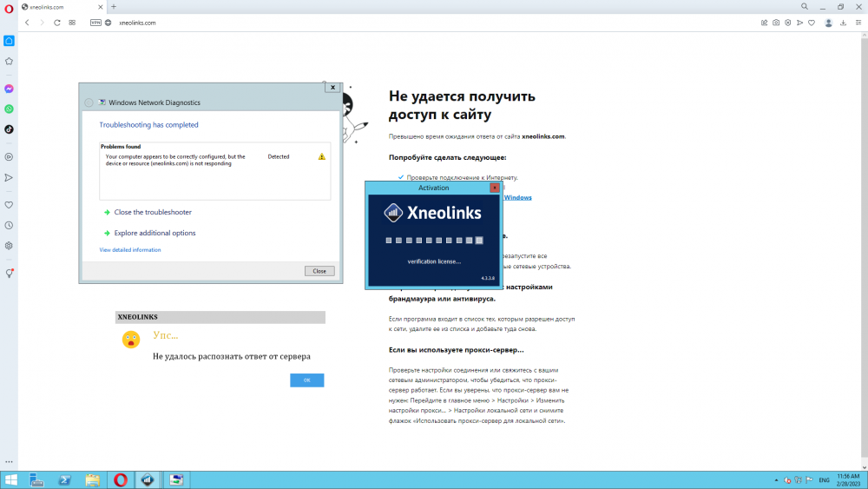868x489 pixels.
Task: Open the Windows Start button
Action: 10,479
